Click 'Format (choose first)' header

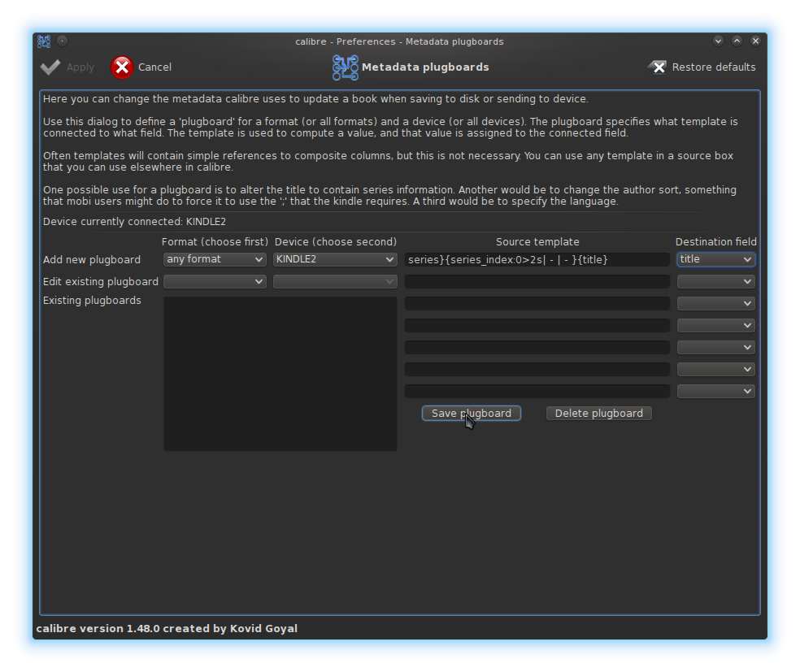click(215, 241)
